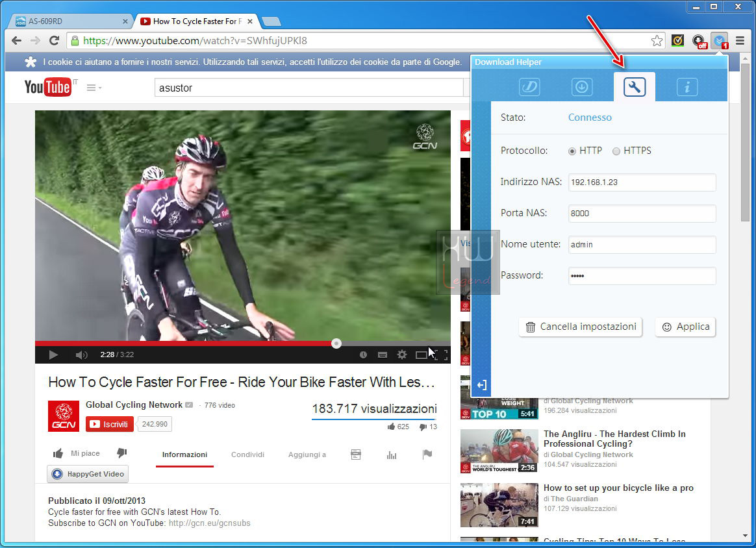Open the gcn.eu/gcnsubs link
Image resolution: width=756 pixels, height=548 pixels.
point(210,523)
